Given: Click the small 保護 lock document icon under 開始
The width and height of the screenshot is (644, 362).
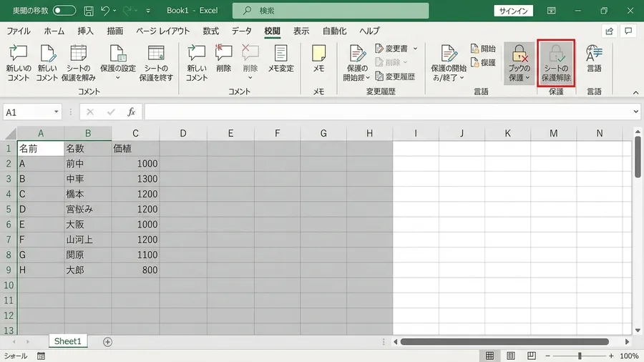Looking at the screenshot, I should (x=475, y=62).
